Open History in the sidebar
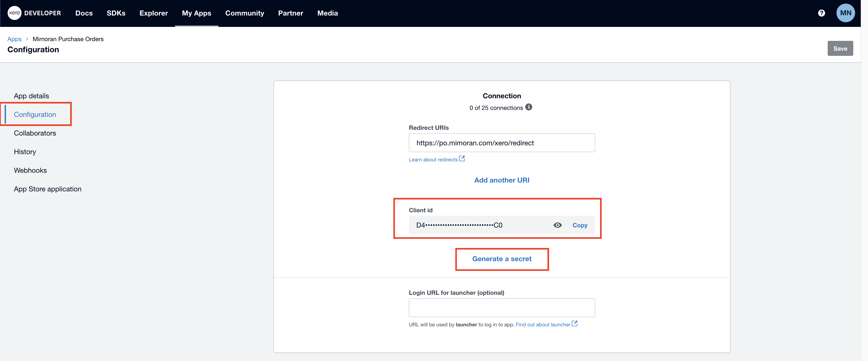This screenshot has width=868, height=361. click(25, 152)
